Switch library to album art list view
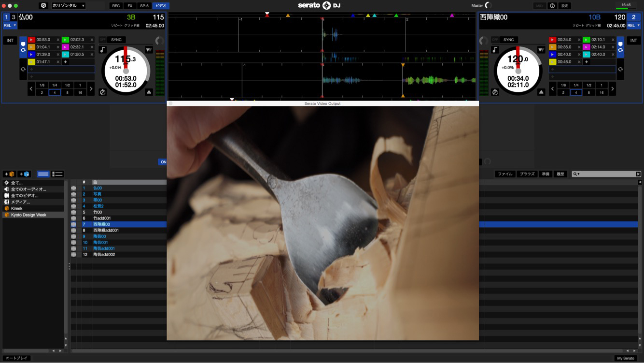Screen dimensions: 644x363 tap(57, 174)
